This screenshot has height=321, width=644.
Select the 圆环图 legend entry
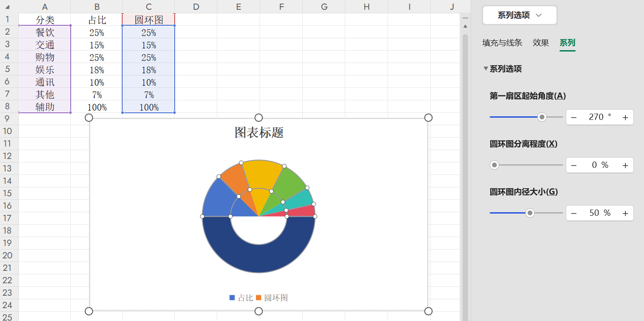tap(276, 298)
